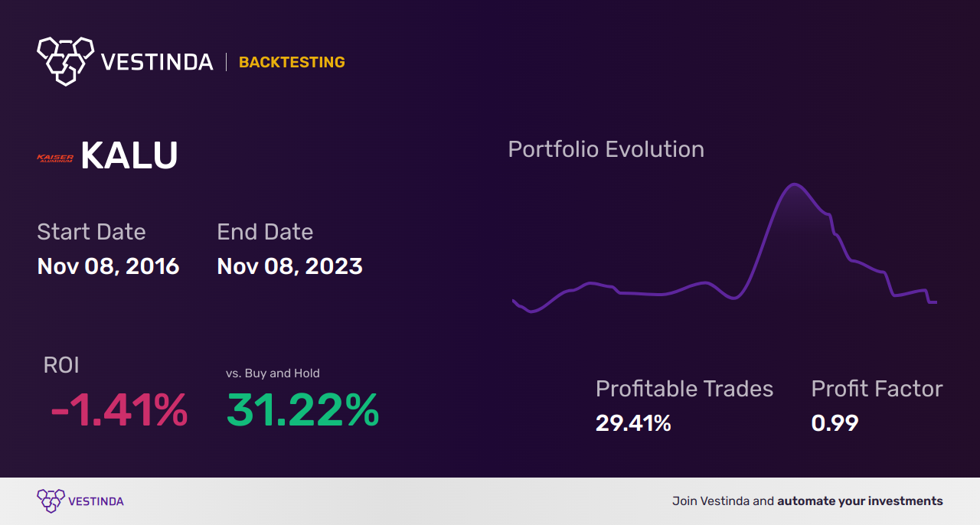Viewport: 980px width, 525px height.
Task: Select the VESTINDA header brand name
Action: (157, 62)
